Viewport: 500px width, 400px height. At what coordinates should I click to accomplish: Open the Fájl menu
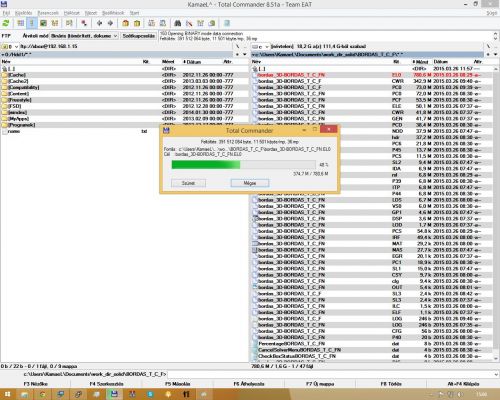6,13
